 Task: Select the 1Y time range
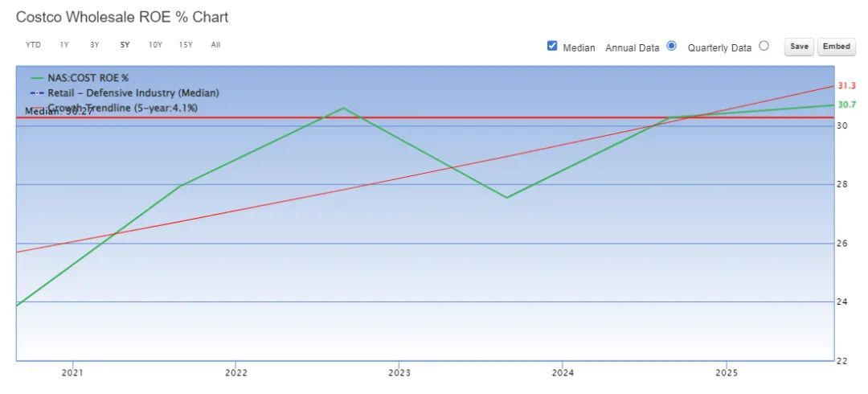coord(64,45)
